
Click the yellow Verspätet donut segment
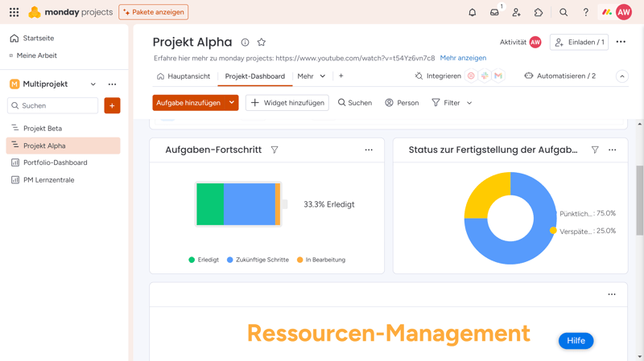tap(486, 195)
